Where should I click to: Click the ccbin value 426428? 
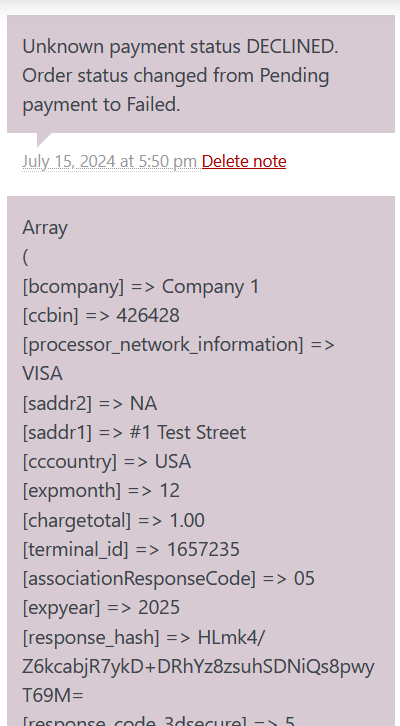148,316
